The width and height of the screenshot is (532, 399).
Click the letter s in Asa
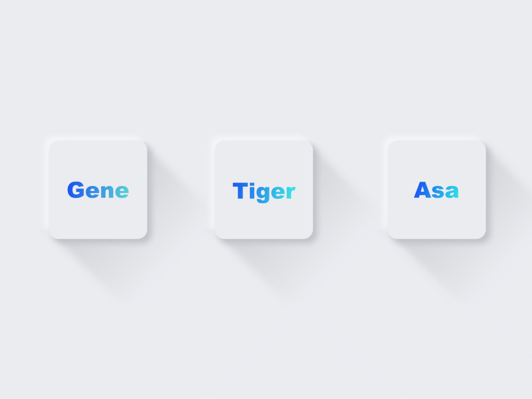[438, 192]
